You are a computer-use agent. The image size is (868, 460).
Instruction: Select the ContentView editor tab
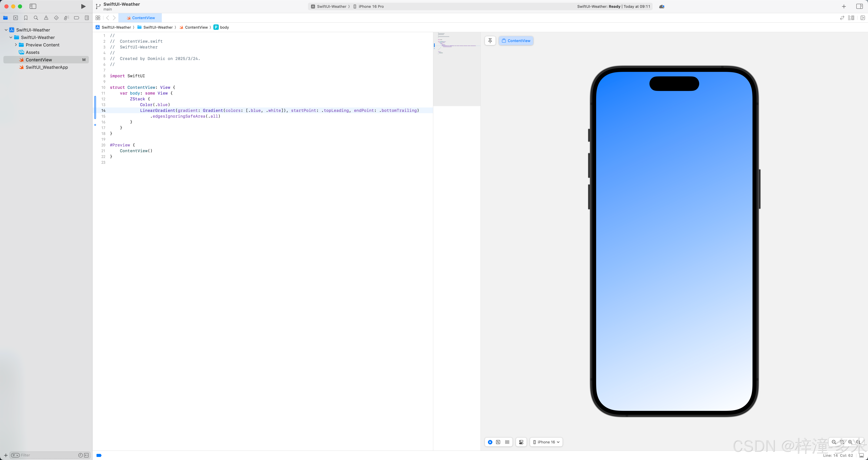point(140,18)
